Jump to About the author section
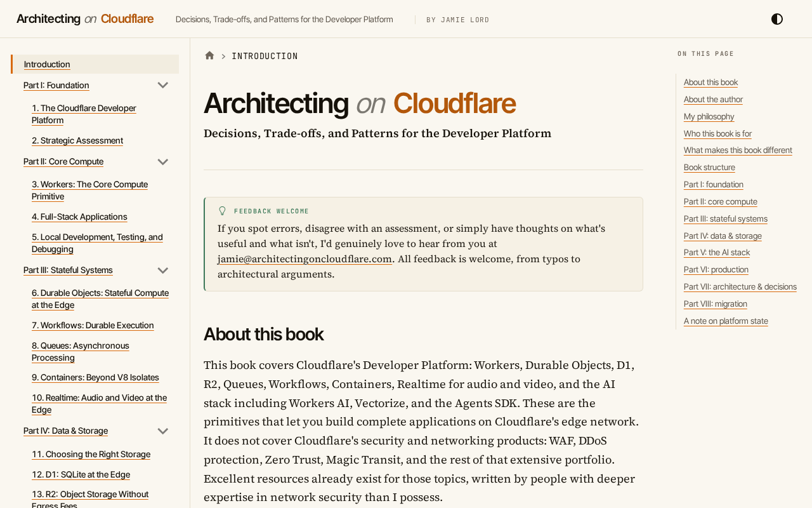This screenshot has width=812, height=508. click(x=713, y=99)
